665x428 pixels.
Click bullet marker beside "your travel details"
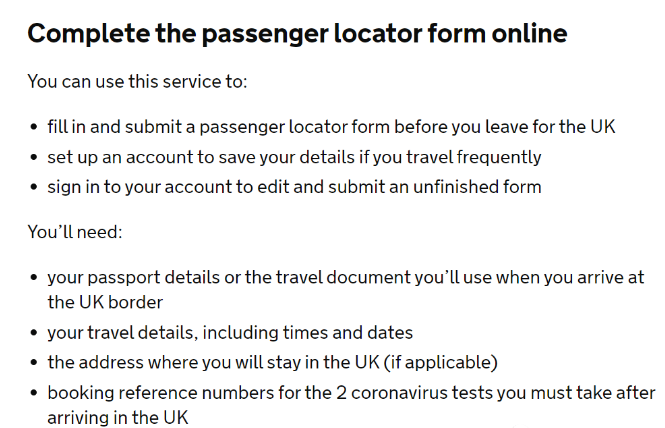(34, 333)
